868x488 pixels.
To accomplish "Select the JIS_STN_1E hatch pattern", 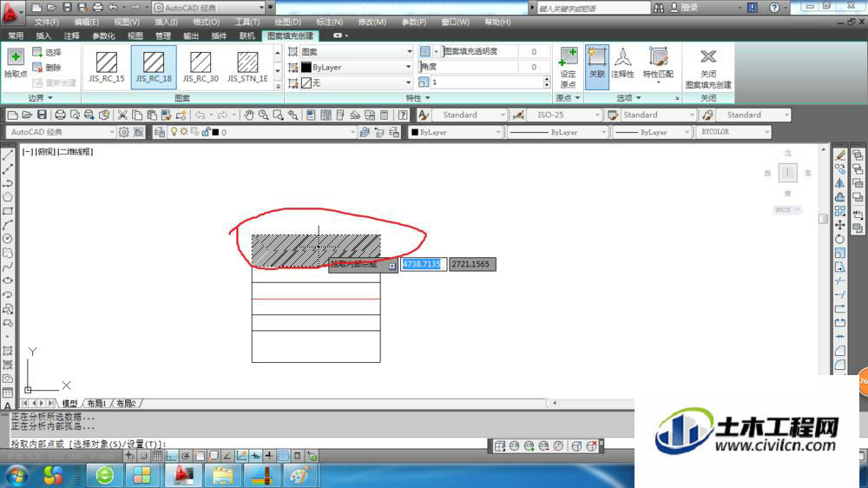I will tap(247, 67).
